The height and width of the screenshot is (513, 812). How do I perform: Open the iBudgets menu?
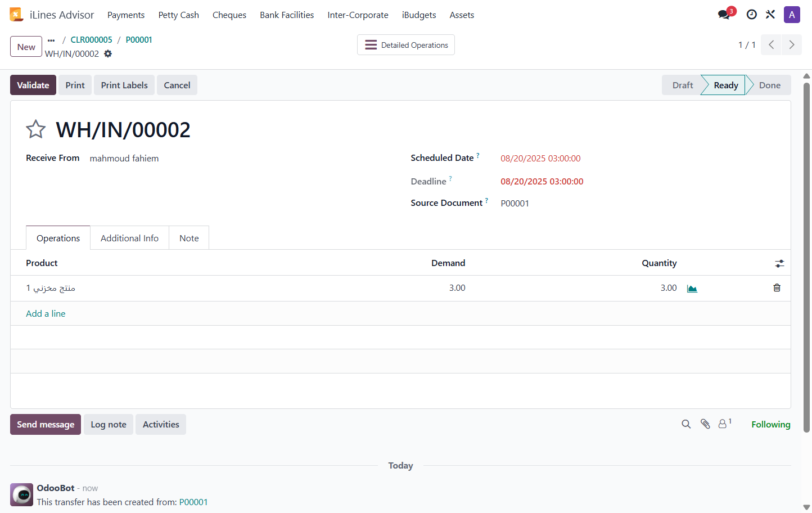click(419, 15)
